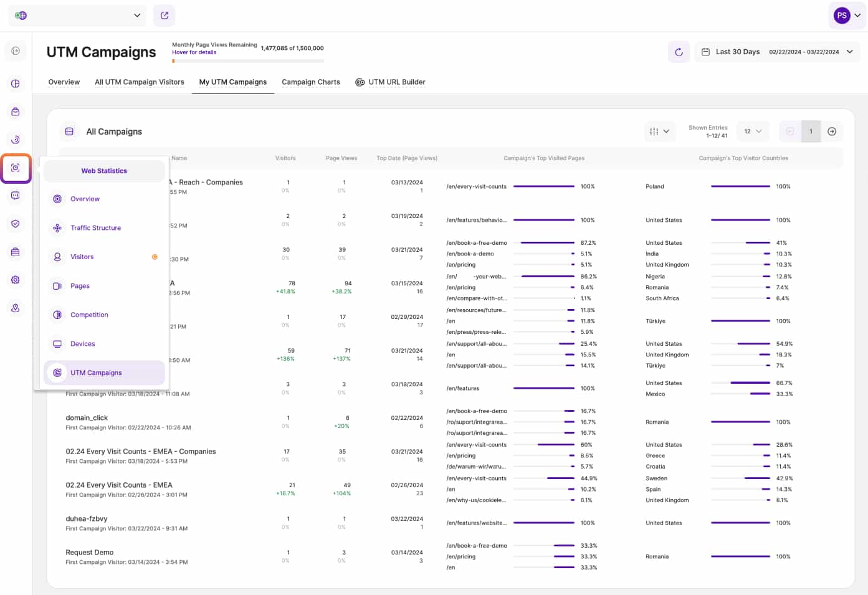Open the shown entries 12 dropdown
Screen dimensions: 868x595
tap(753, 131)
